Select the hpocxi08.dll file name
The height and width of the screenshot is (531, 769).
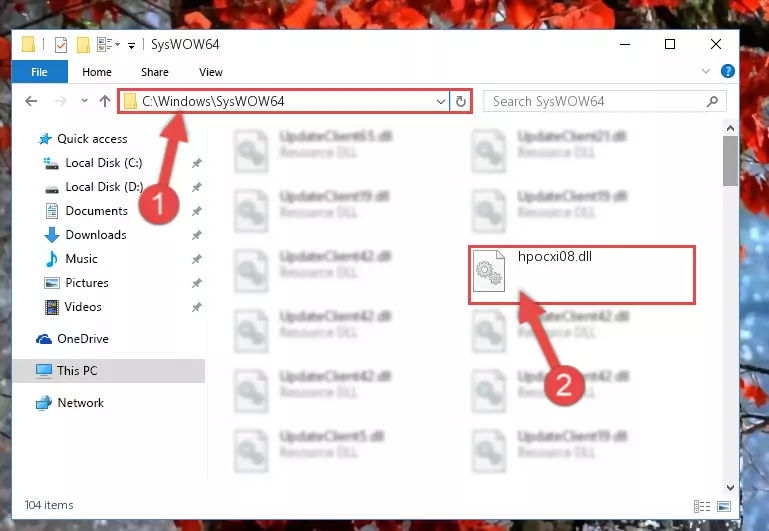coord(555,256)
